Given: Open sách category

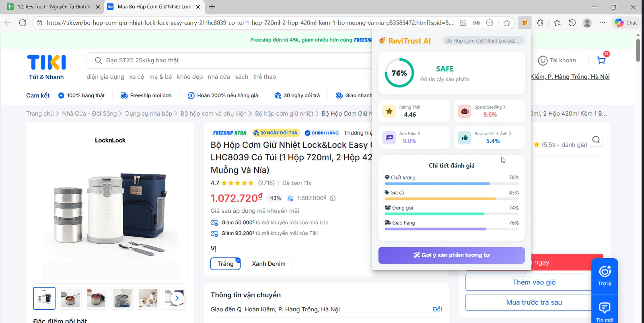Looking at the screenshot, I should pos(242,77).
